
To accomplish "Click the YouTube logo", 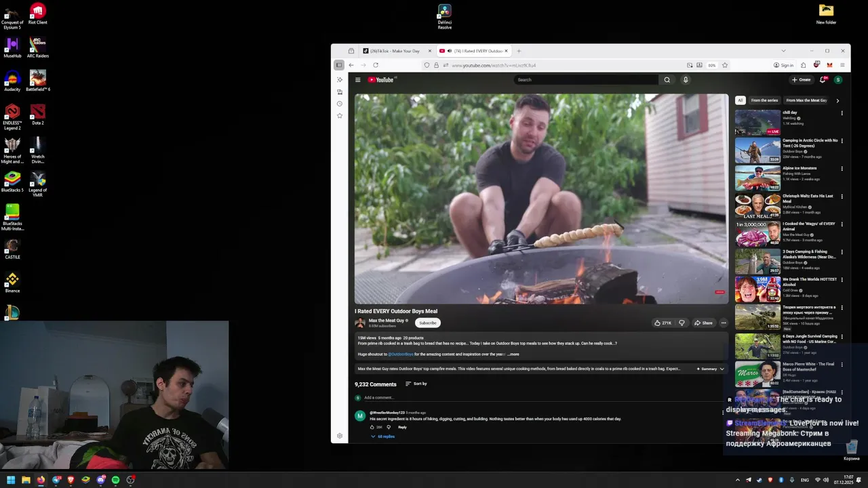I will [382, 80].
